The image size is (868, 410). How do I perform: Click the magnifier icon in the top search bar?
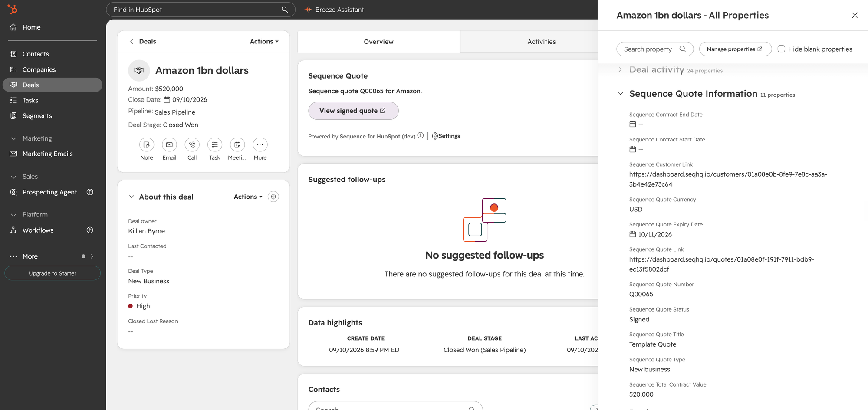coord(285,10)
